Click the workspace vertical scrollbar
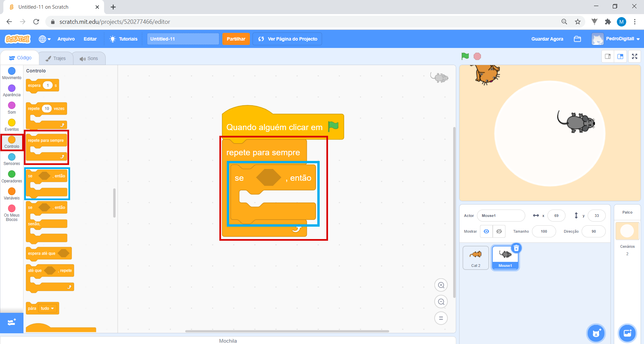The height and width of the screenshot is (344, 644). click(x=454, y=213)
